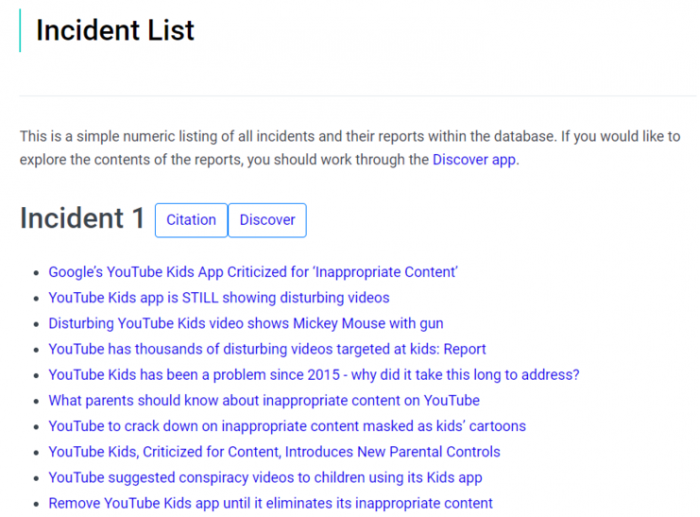Click the horizontal divider below the page title
Image resolution: width=700 pixels, height=517 pixels.
tap(350, 96)
